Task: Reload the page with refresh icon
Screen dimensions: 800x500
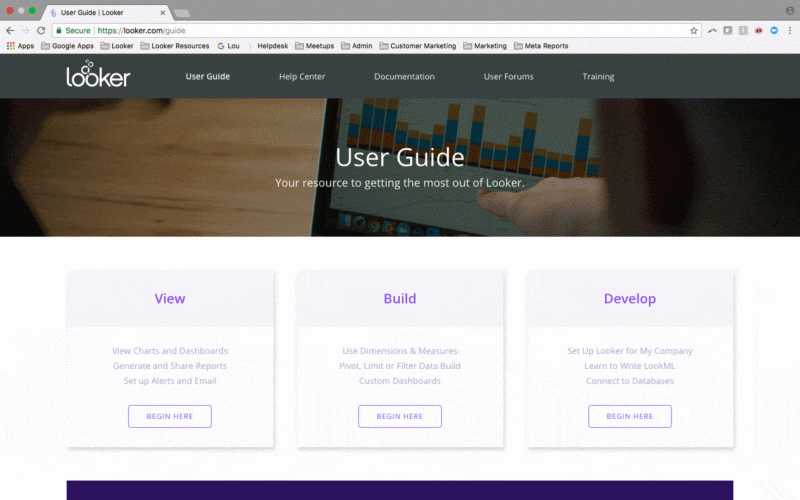Action: [x=41, y=31]
